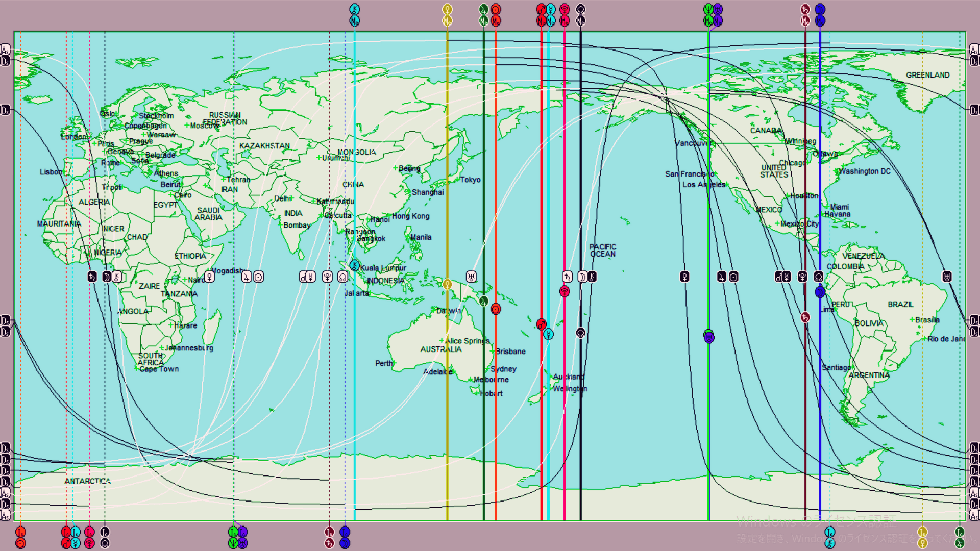Screen dimensions: 980x551
Task: Click the red Mars circle on Mars line
Action: click(542, 324)
